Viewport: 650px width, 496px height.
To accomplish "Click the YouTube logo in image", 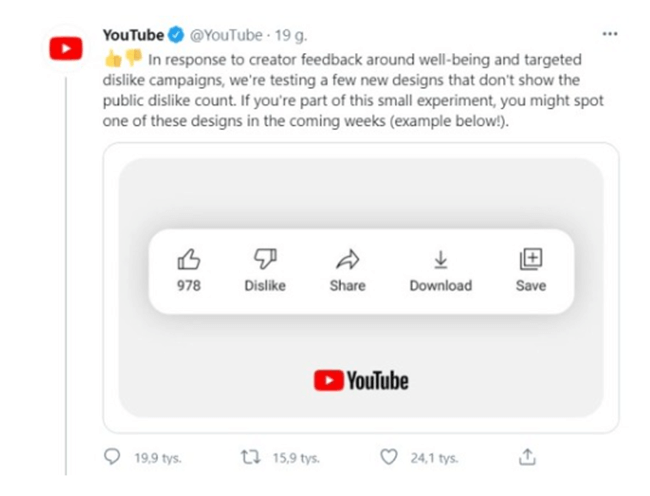I will 361,380.
